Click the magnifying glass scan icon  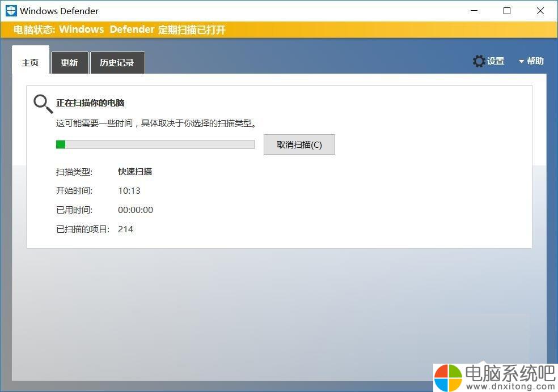tap(43, 104)
